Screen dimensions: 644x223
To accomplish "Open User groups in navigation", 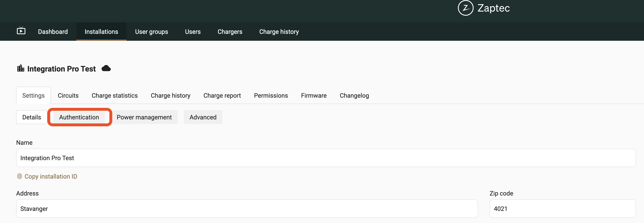I will (151, 32).
